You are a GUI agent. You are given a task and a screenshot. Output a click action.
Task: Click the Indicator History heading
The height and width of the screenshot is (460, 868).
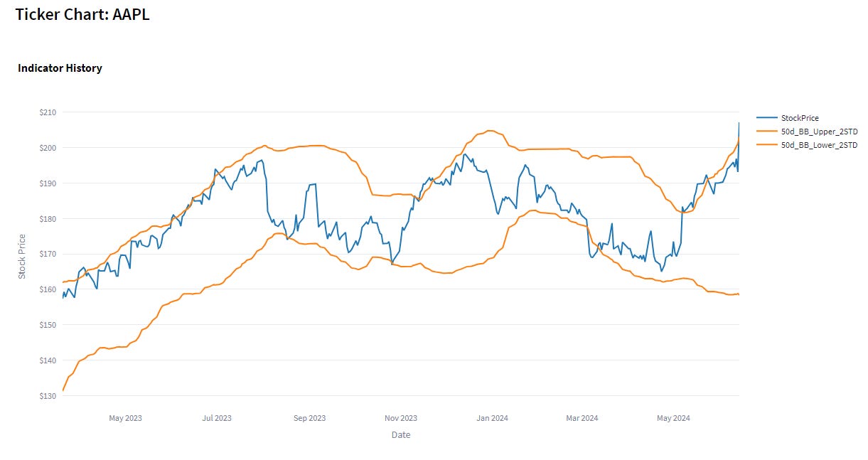point(60,68)
